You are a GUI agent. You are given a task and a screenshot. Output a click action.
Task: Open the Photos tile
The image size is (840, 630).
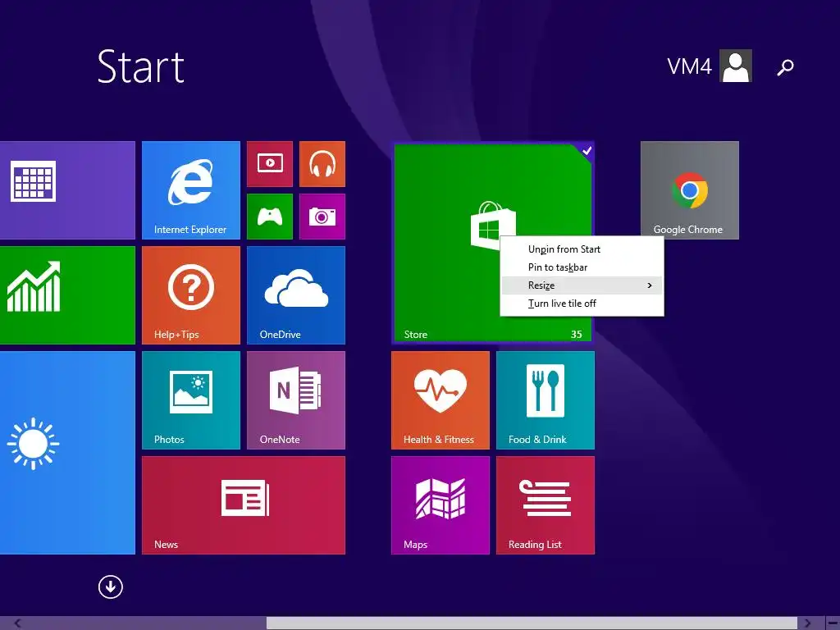[x=190, y=400]
